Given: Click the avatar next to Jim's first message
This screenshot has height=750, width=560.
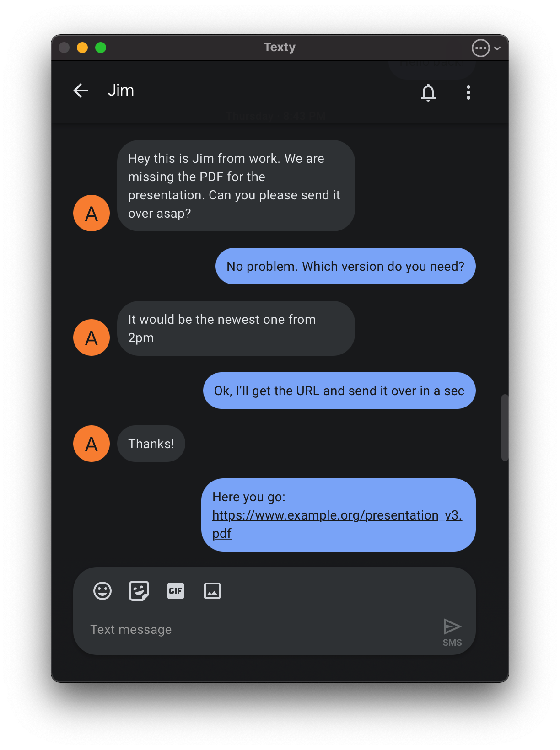Looking at the screenshot, I should [x=91, y=213].
